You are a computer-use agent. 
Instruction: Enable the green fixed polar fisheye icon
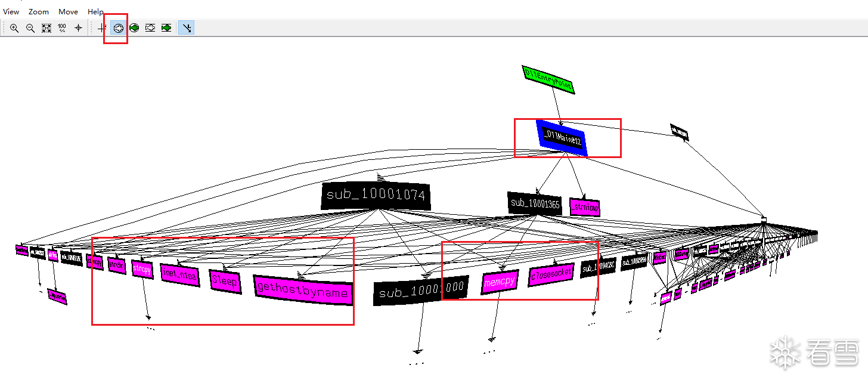click(x=134, y=28)
